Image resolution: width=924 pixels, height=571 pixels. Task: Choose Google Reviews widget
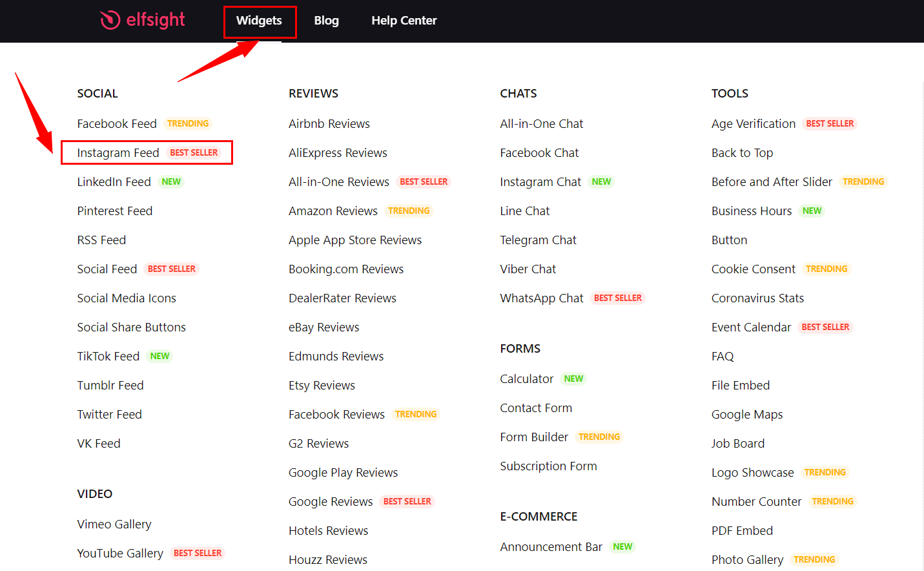point(331,501)
